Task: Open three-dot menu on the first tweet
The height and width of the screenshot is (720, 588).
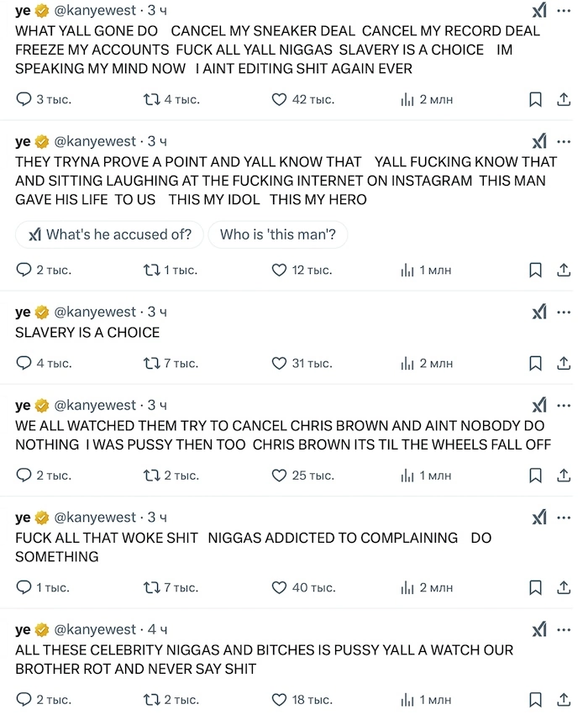Action: point(564,11)
